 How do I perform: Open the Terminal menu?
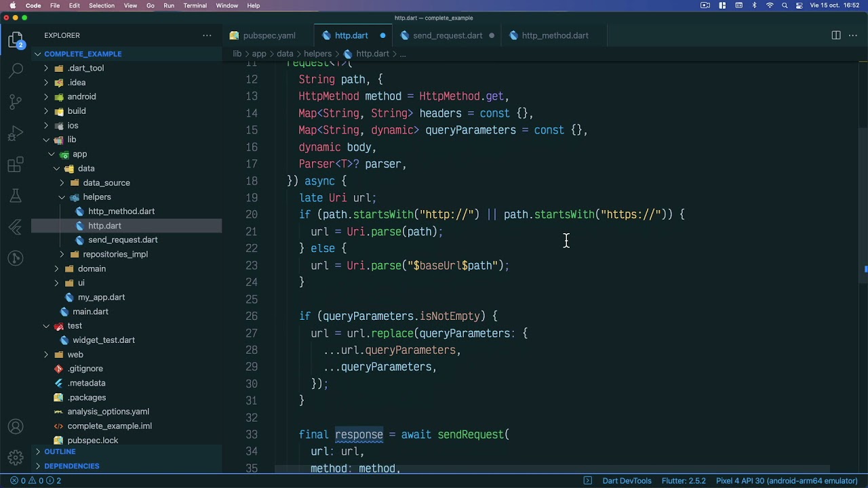[195, 5]
